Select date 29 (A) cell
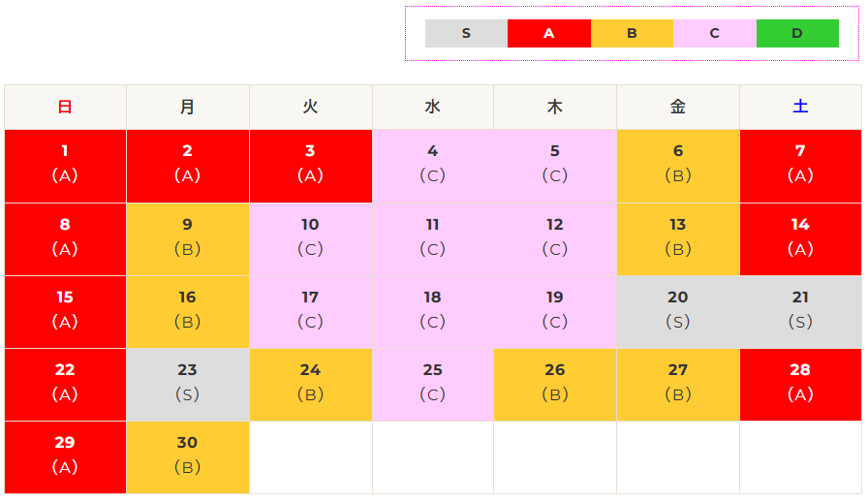Screen dimensions: 868x503 tap(65, 457)
